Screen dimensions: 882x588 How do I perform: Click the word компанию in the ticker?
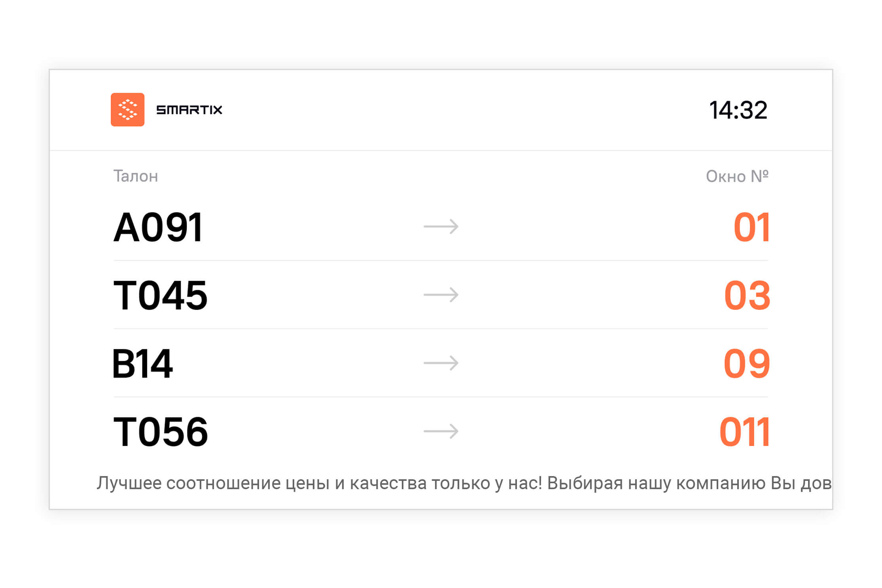point(720,483)
